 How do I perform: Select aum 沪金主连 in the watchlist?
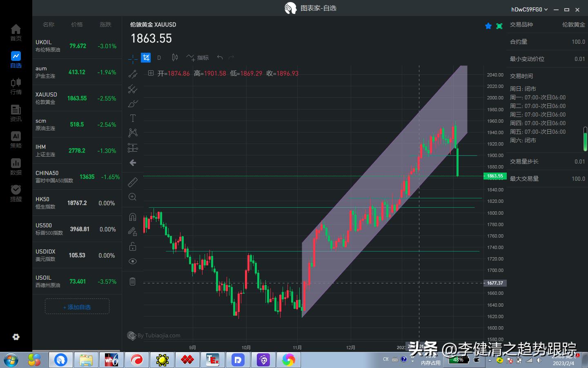tap(77, 72)
